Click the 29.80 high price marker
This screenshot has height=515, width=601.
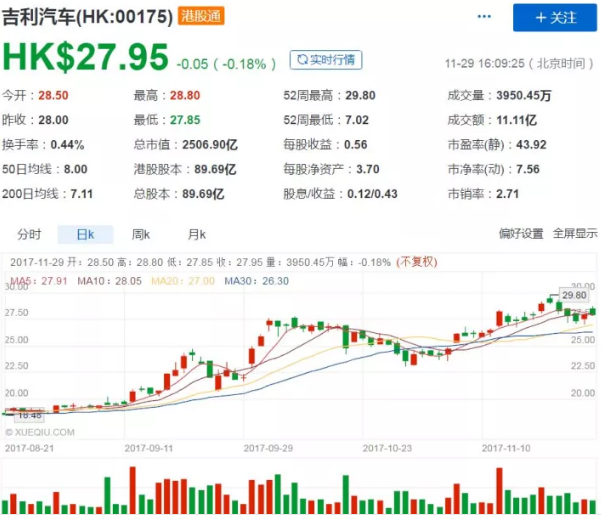point(574,295)
